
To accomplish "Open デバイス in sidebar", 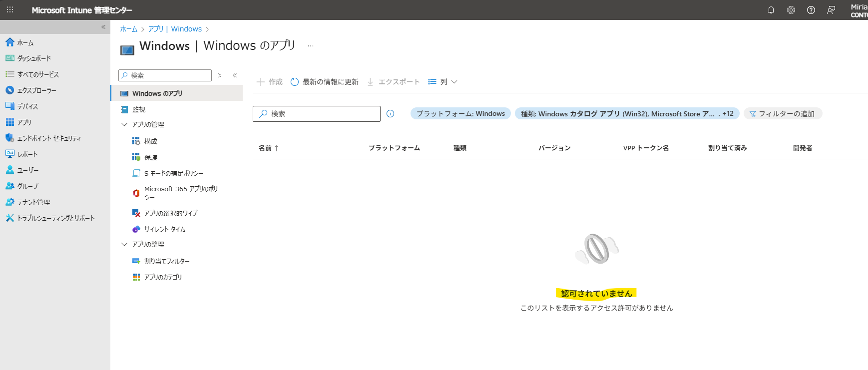I will [x=55, y=106].
